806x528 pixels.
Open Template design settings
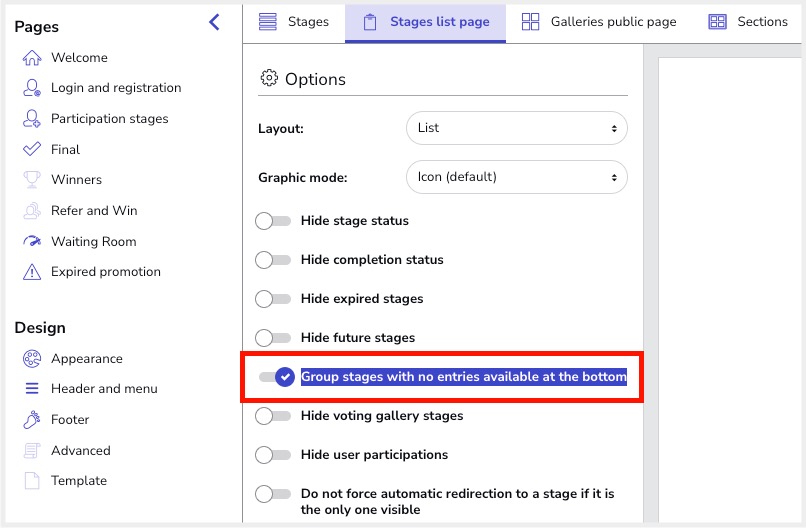click(79, 481)
